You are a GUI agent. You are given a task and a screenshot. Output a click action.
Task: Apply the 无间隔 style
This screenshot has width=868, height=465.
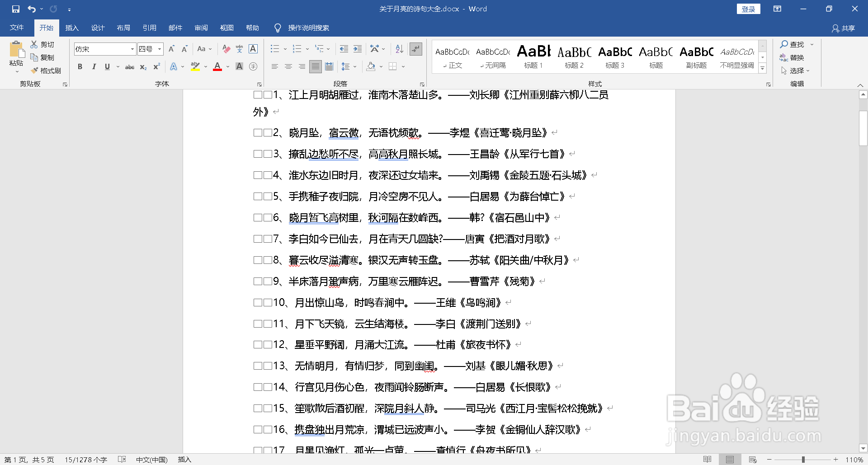493,56
